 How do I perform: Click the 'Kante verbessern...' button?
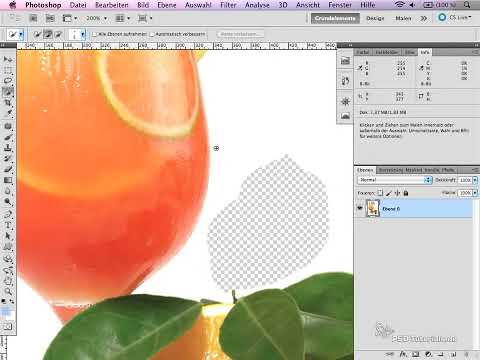pyautogui.click(x=240, y=34)
